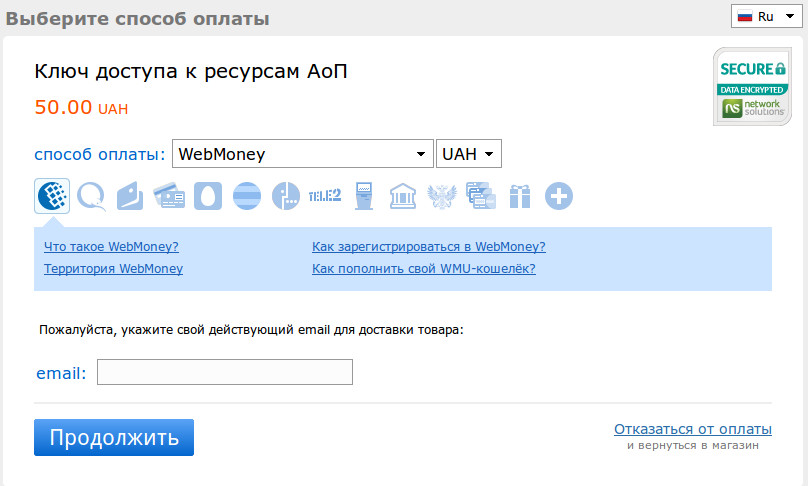
Task: Focus the email input field
Action: (x=225, y=372)
